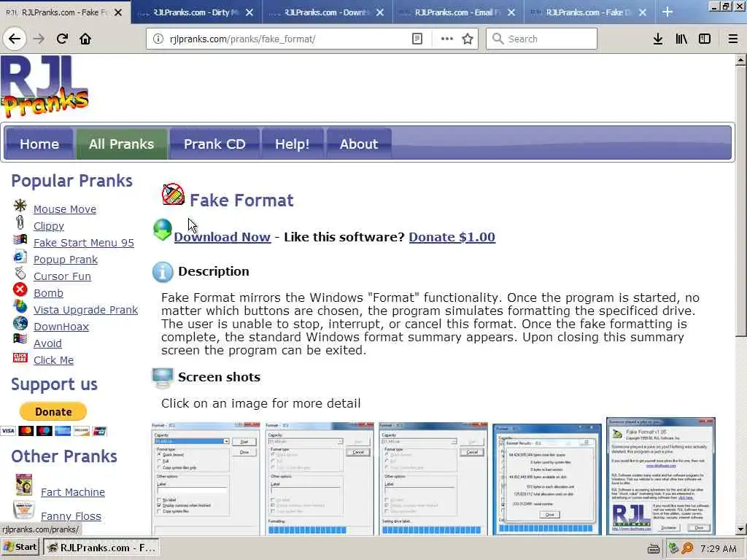Viewport: 747px width, 560px height.
Task: Click the yellow Donate button
Action: [53, 411]
